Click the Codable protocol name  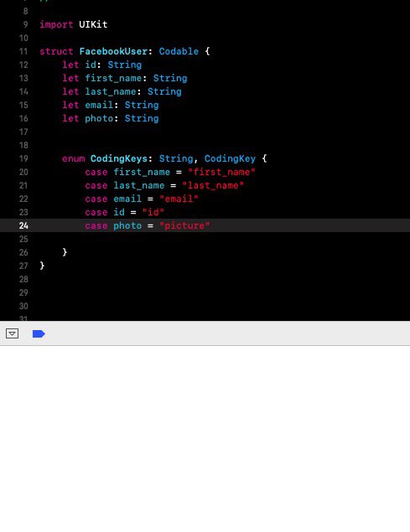[179, 51]
